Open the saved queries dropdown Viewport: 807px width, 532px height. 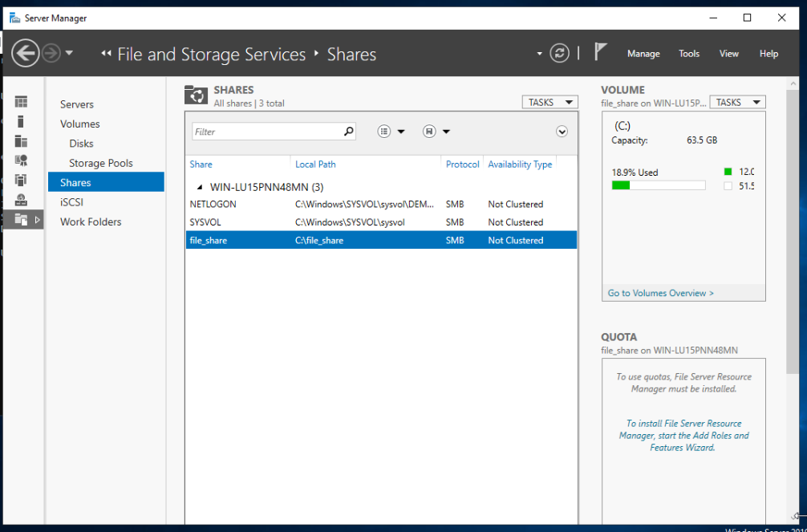click(x=436, y=132)
